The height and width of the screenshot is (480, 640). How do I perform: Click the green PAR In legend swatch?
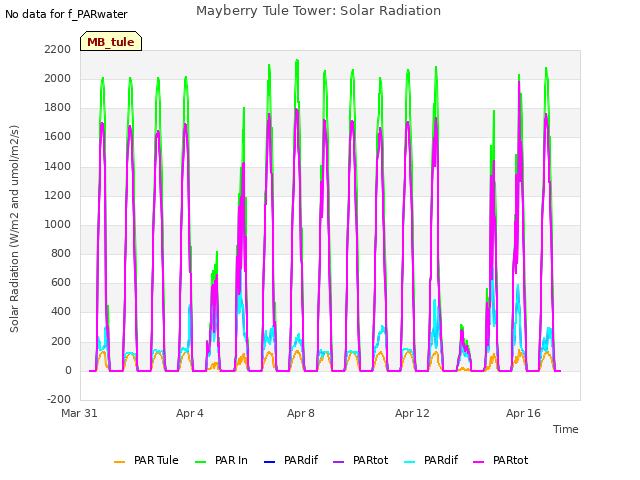click(x=200, y=462)
